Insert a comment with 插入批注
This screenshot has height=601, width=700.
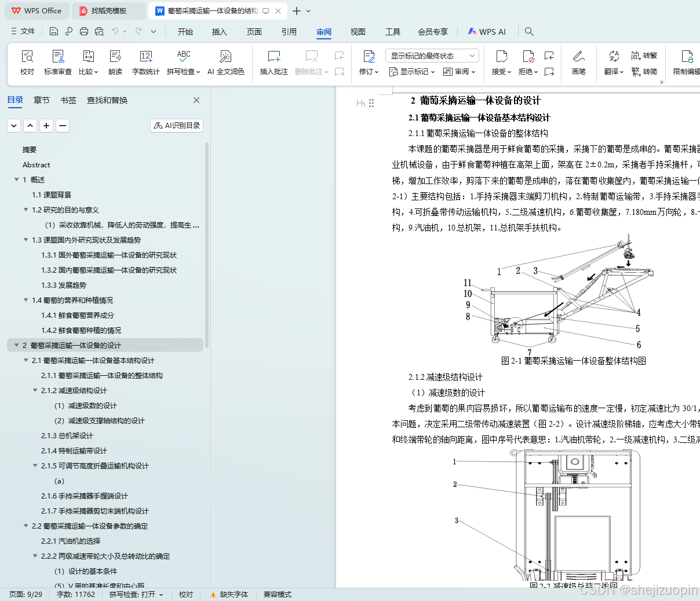pyautogui.click(x=274, y=63)
